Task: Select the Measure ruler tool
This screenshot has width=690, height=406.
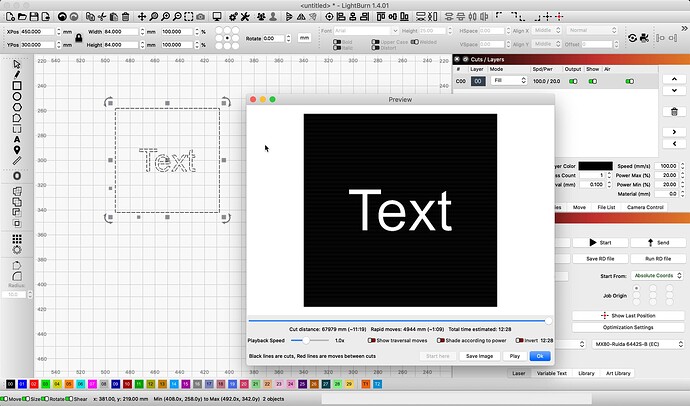Action: (17, 161)
